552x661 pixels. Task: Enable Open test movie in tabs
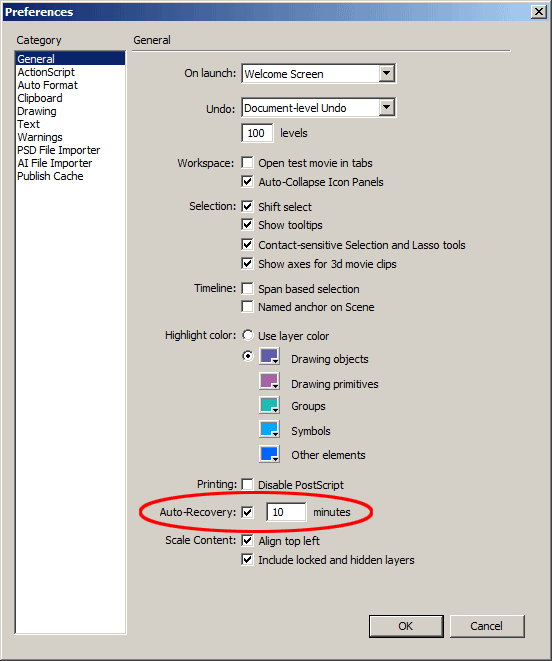pos(248,163)
